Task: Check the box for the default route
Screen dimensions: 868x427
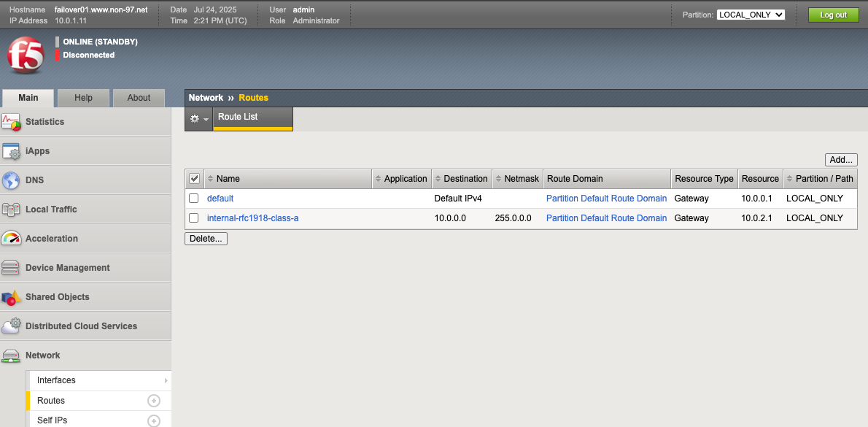Action: (194, 199)
